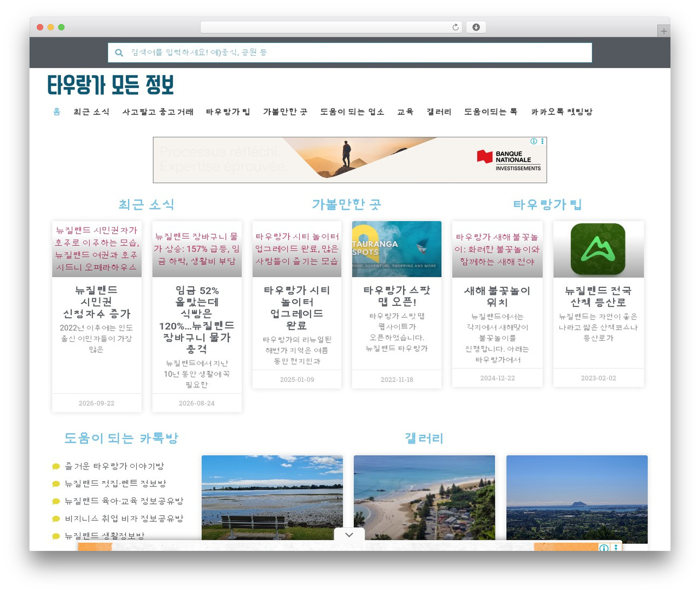The height and width of the screenshot is (593, 700).
Task: Open 카카오톡 챗팅방 menu item
Action: [562, 112]
